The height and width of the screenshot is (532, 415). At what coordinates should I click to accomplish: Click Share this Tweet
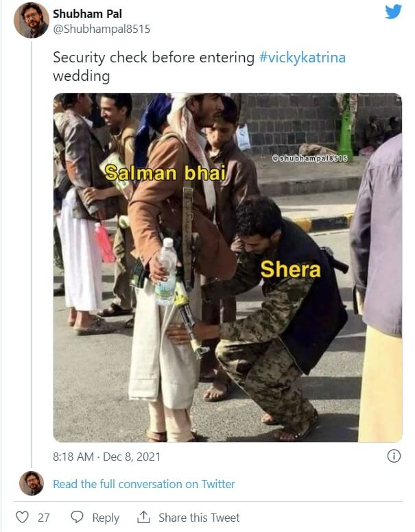coord(199,518)
